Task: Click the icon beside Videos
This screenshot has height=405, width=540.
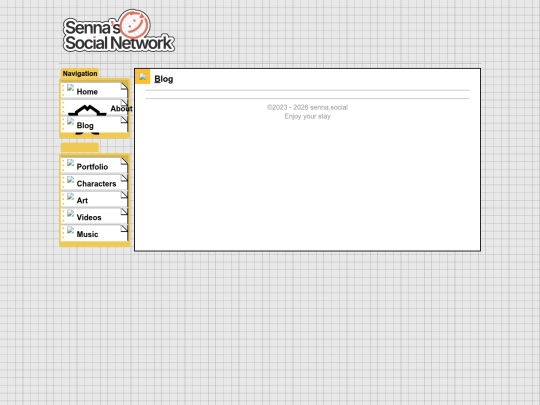Action: click(70, 214)
